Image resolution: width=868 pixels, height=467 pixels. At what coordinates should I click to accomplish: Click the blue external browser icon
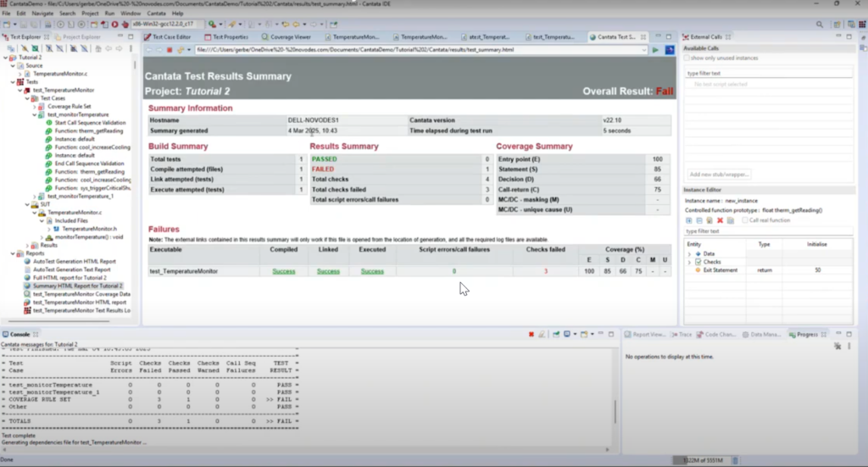pyautogui.click(x=670, y=50)
